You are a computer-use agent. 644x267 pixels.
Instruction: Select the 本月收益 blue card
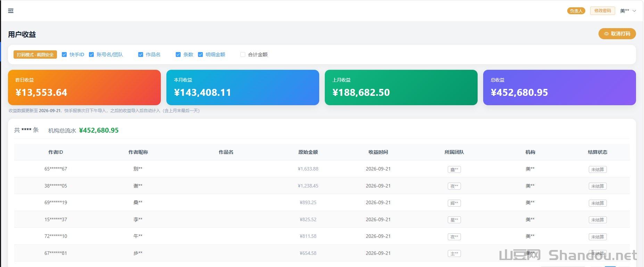243,87
